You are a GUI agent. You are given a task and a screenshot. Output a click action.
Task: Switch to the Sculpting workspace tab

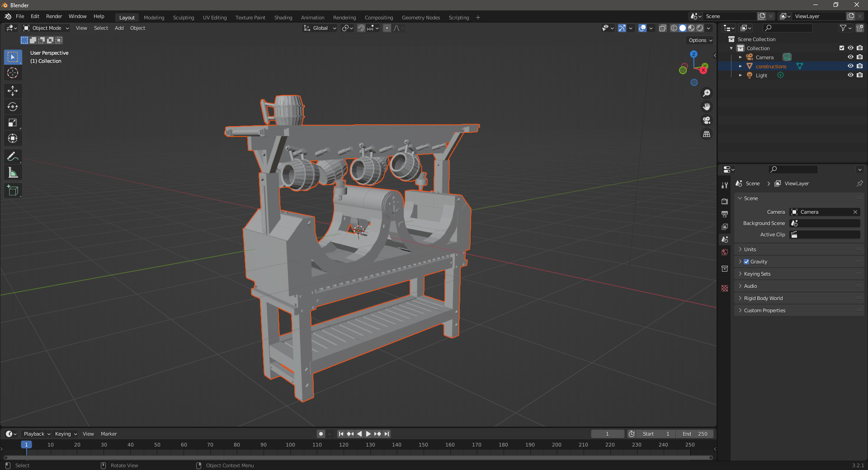click(x=183, y=18)
